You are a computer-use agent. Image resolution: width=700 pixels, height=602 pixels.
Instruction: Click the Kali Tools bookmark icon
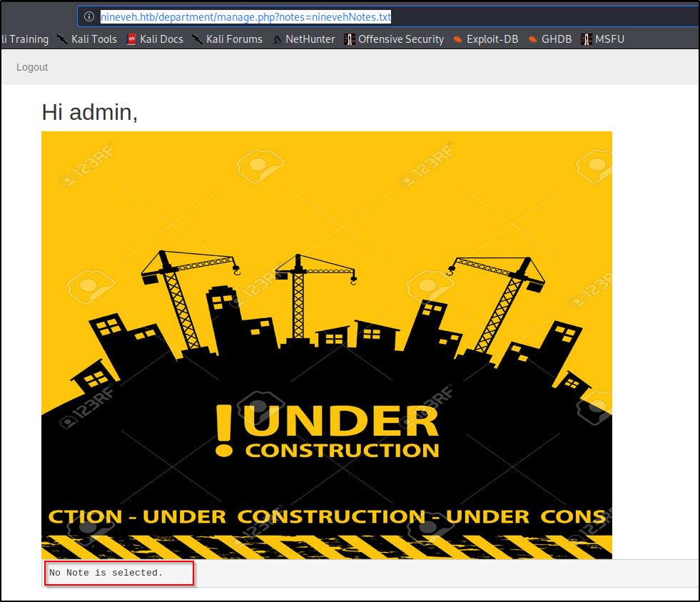click(63, 40)
